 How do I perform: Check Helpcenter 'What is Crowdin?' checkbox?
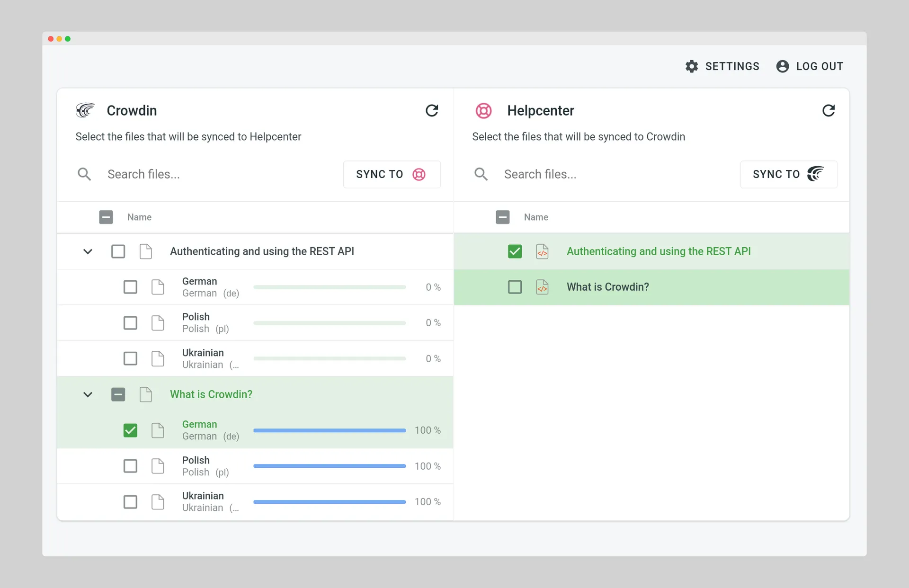pos(515,287)
